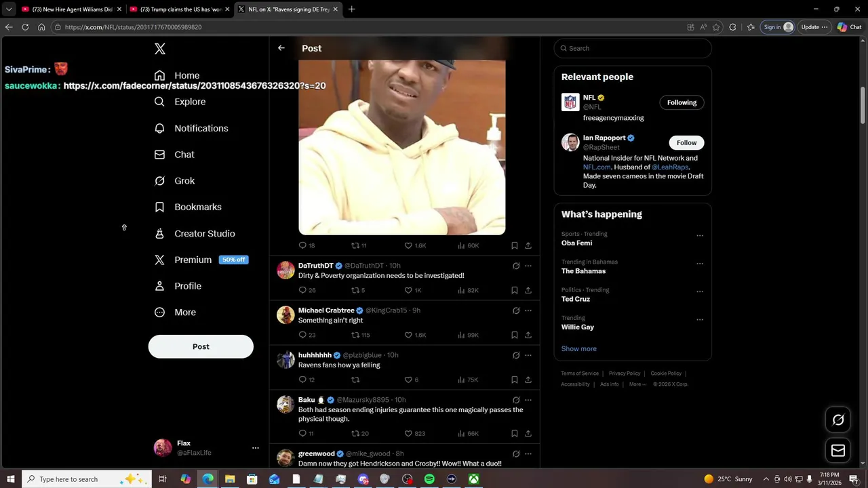Image resolution: width=868 pixels, height=488 pixels.
Task: Add page to favorites star icon
Action: [716, 27]
